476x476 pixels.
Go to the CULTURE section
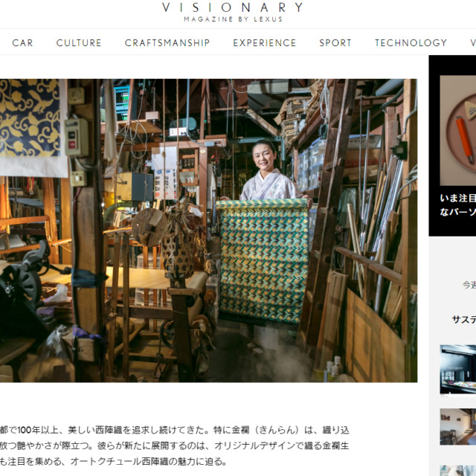79,43
